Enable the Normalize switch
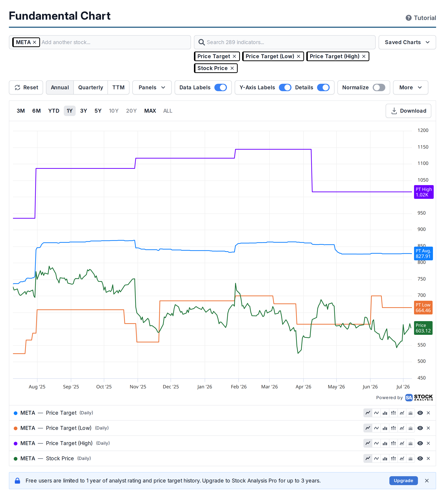 379,87
